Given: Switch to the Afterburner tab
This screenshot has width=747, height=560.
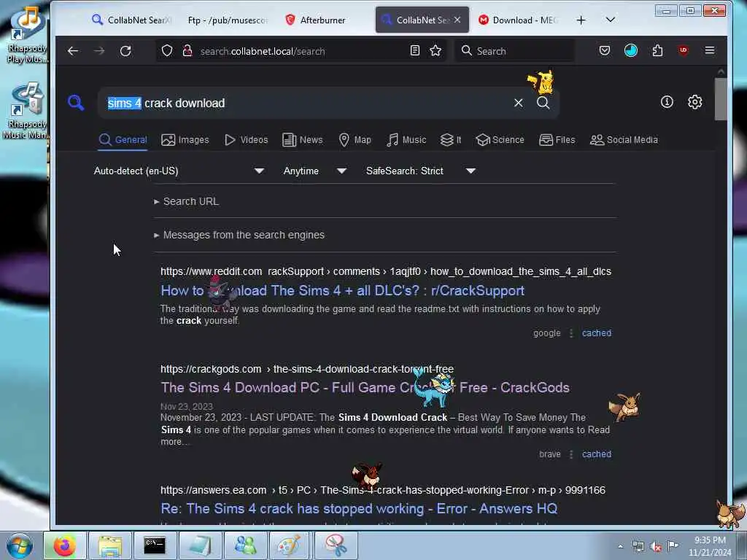Looking at the screenshot, I should click(322, 20).
